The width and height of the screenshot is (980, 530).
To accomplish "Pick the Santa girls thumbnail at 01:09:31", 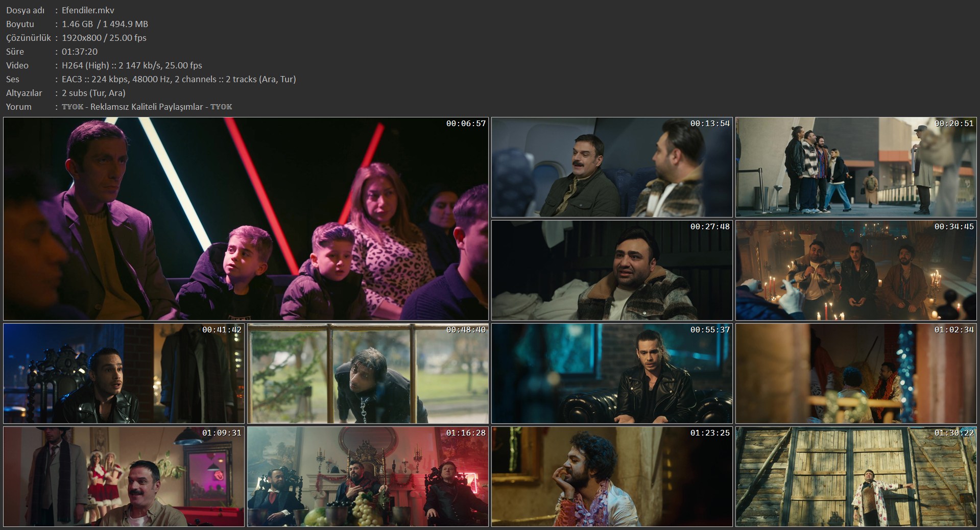I will 124,476.
